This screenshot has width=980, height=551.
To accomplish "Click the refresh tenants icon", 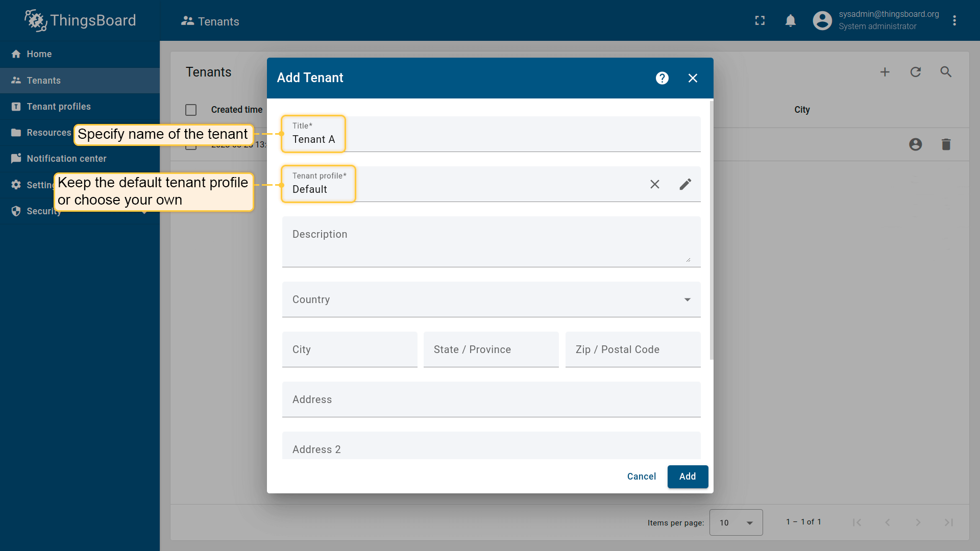I will [x=915, y=72].
